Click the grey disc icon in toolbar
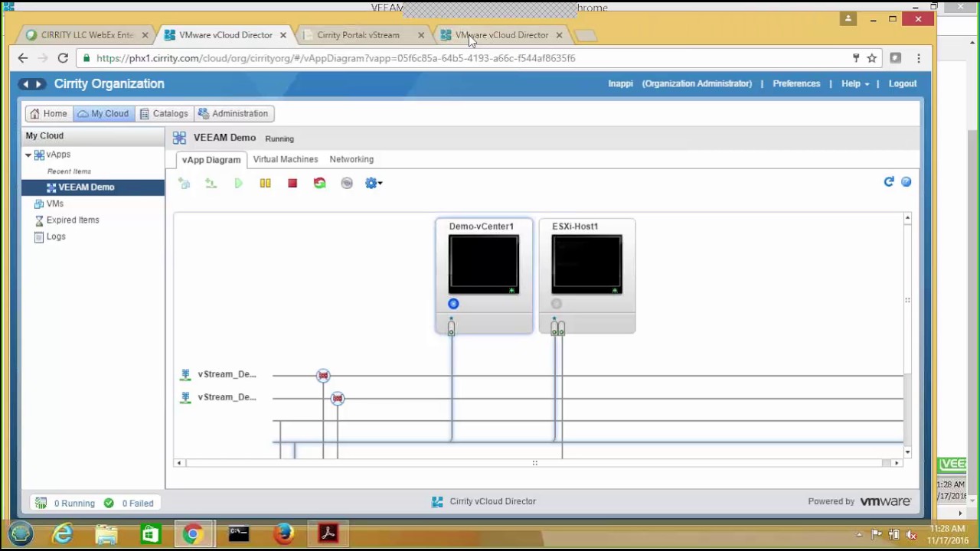Image resolution: width=980 pixels, height=551 pixels. 347,183
